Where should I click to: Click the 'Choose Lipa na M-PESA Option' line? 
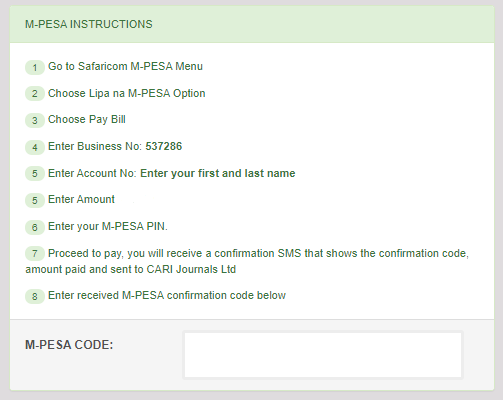tap(127, 93)
